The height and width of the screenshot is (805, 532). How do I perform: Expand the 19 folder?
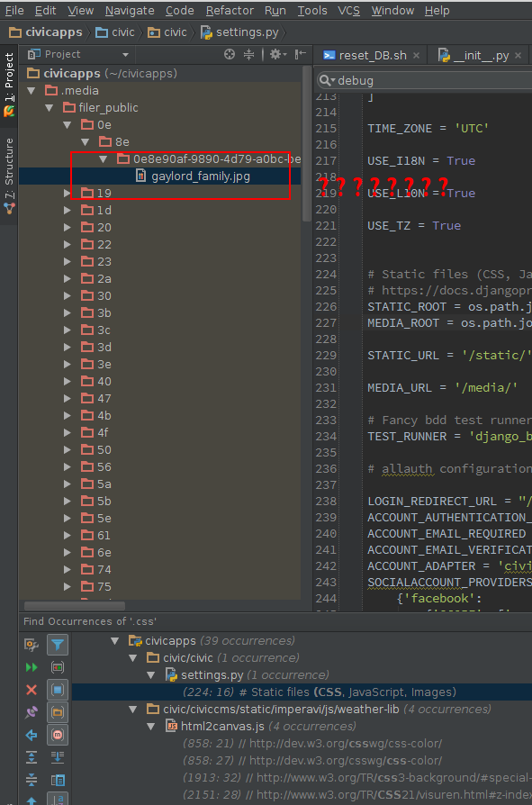tap(68, 193)
